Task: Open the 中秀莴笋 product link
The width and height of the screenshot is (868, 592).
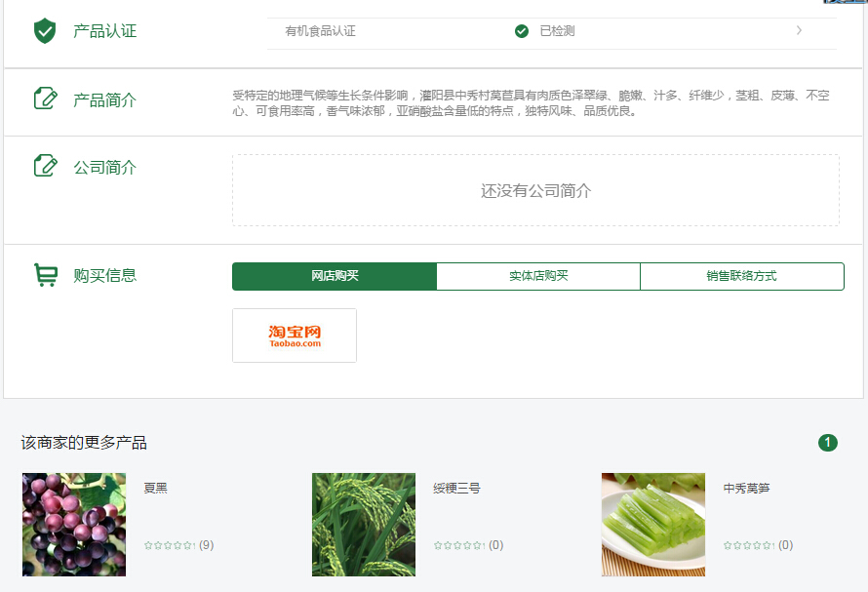Action: [x=746, y=488]
